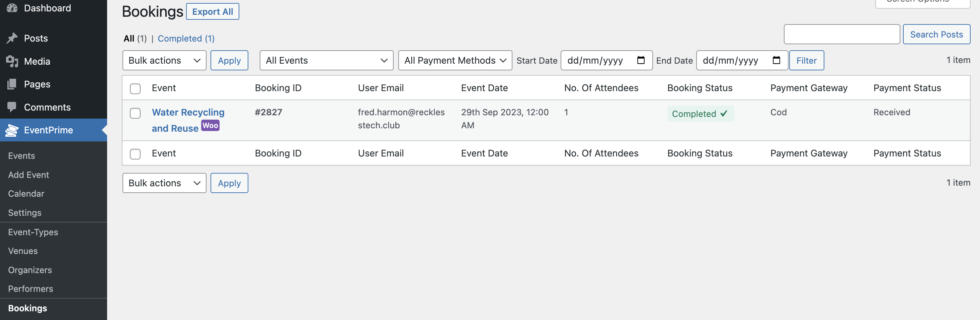Open the top Bulk actions dropdown

click(164, 61)
